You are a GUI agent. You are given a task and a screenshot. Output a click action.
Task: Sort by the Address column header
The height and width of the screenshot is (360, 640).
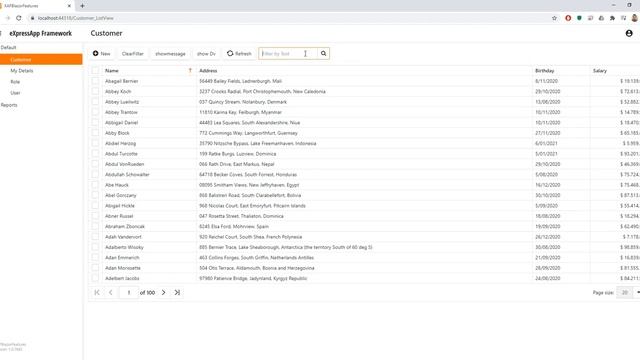pyautogui.click(x=208, y=71)
